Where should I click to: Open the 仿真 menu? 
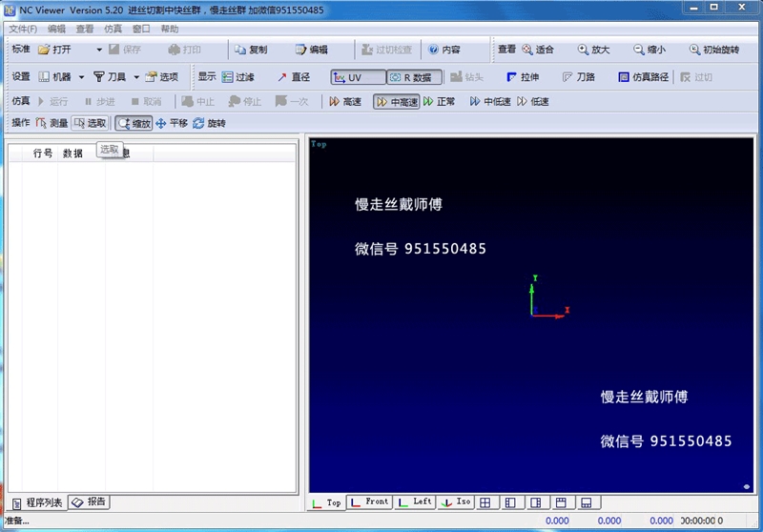113,29
